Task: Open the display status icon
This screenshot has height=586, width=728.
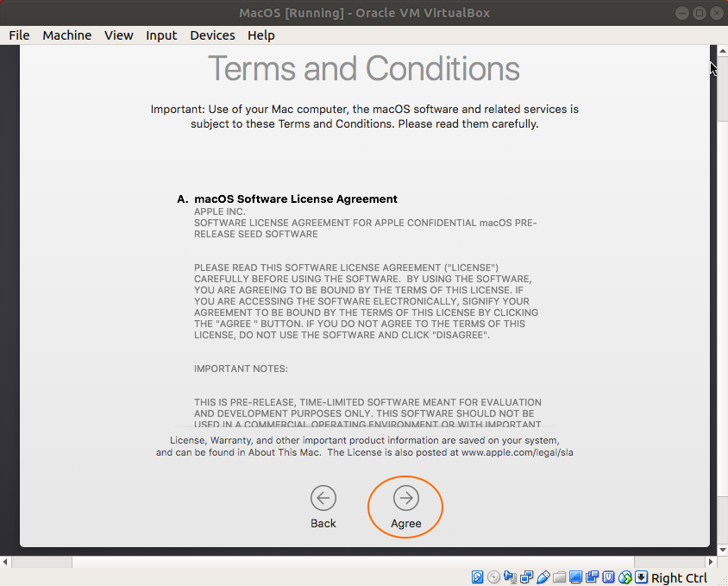Action: [x=575, y=577]
